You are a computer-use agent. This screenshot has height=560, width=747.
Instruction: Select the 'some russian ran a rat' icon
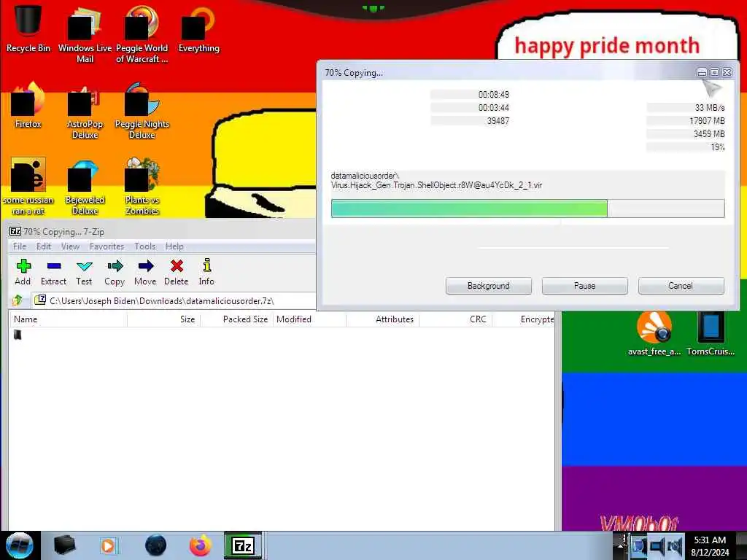coord(28,186)
